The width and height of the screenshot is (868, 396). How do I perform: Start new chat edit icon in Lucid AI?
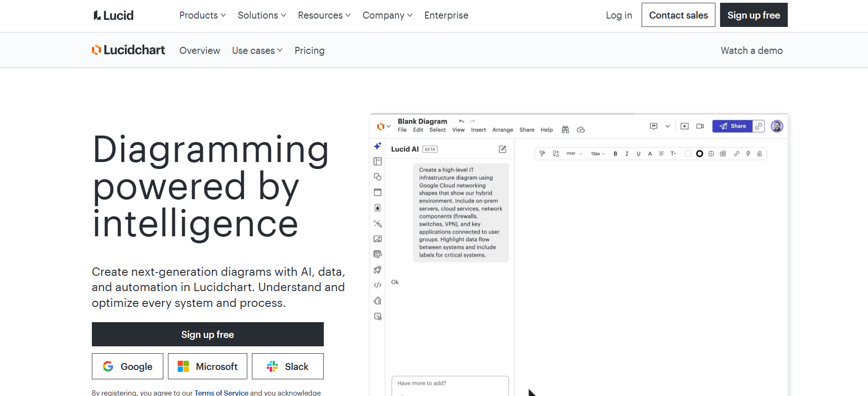click(502, 149)
